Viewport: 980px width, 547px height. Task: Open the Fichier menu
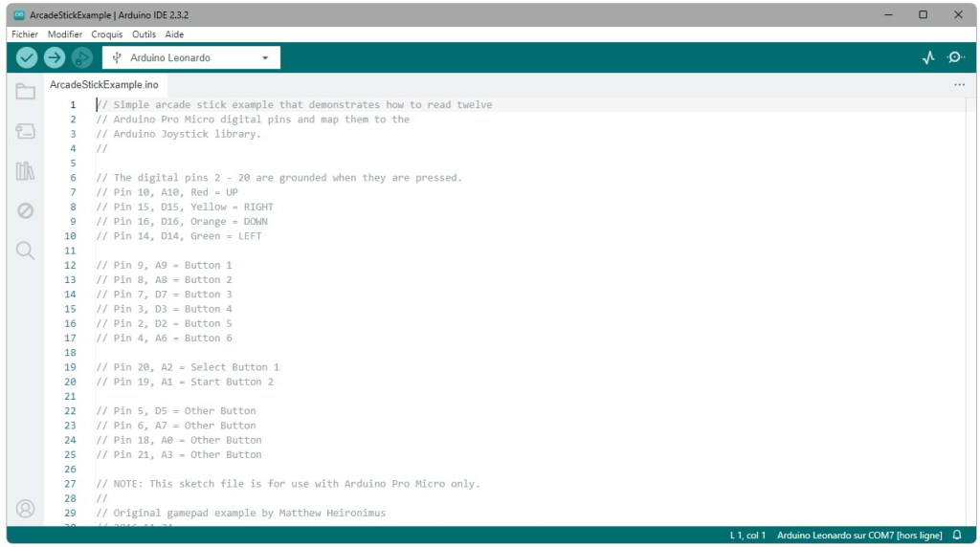(25, 34)
